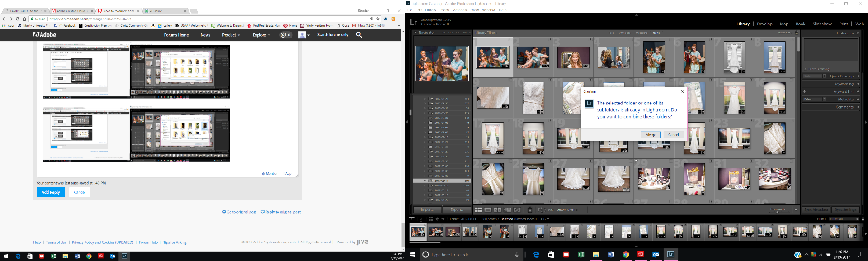Toggle the A-Z sort direction icon

[541, 210]
